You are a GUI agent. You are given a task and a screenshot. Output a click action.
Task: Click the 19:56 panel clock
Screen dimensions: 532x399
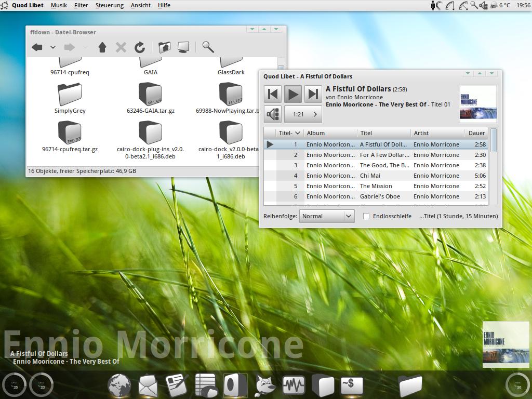click(523, 5)
